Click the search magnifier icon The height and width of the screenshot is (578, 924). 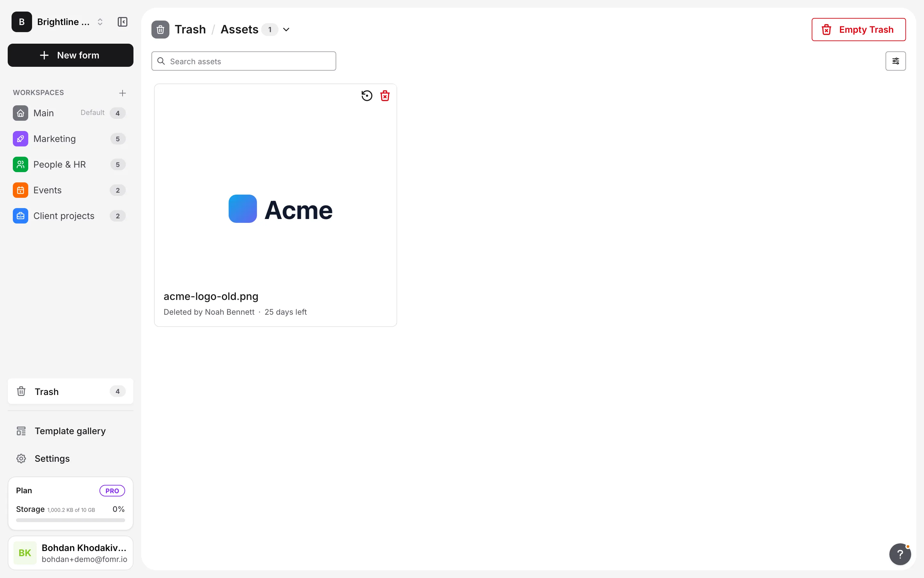(x=161, y=61)
